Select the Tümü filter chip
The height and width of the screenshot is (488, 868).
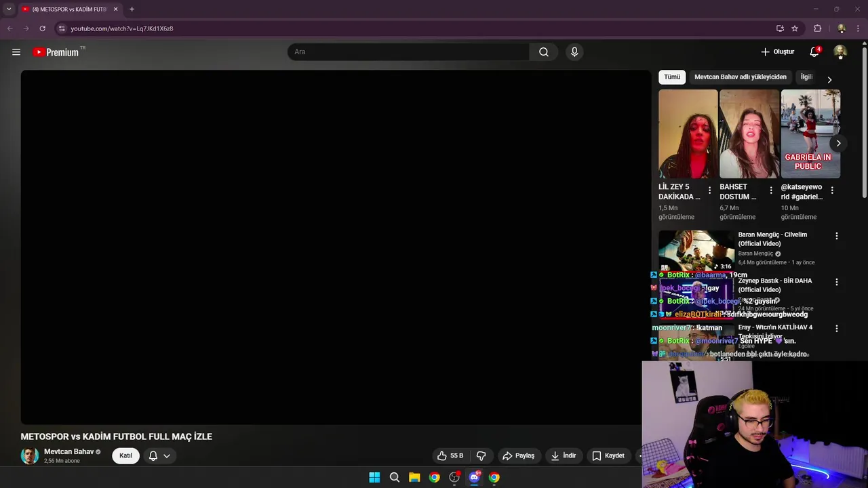[672, 77]
